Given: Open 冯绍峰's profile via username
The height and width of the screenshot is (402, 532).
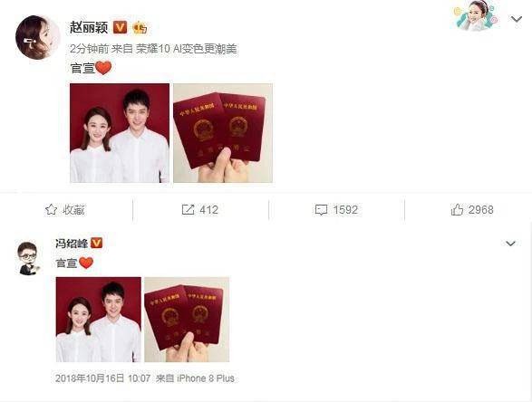Looking at the screenshot, I should pyautogui.click(x=72, y=243).
